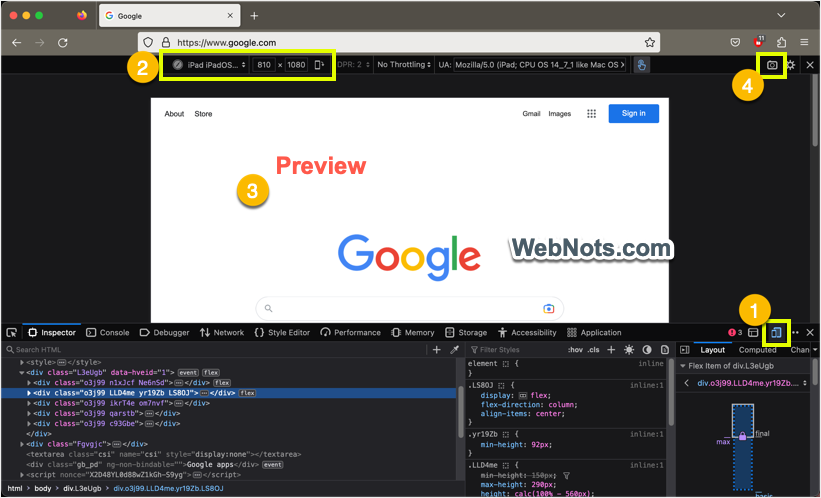Open the Memory tab
The height and width of the screenshot is (498, 821).
click(x=413, y=333)
